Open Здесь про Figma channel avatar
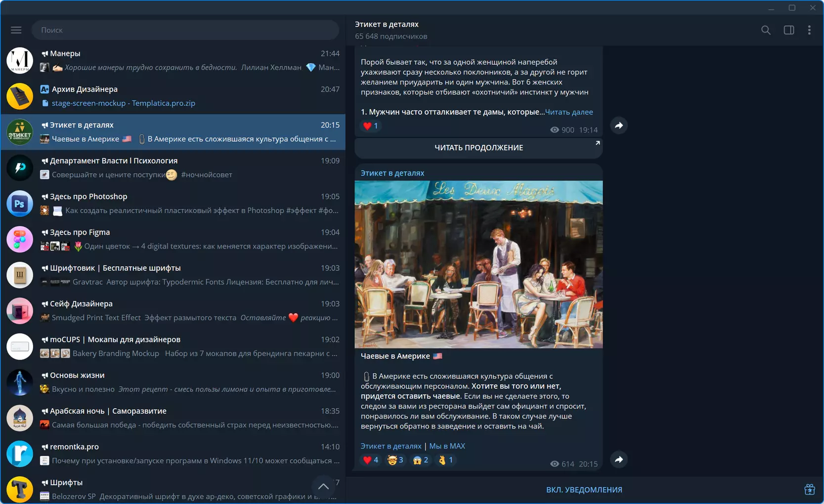The height and width of the screenshot is (504, 824). (x=20, y=239)
